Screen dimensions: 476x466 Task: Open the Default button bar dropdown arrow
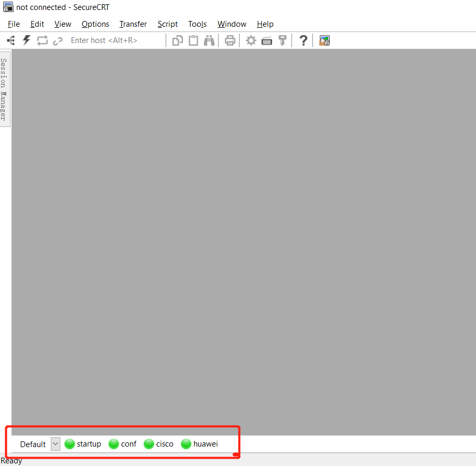(55, 444)
